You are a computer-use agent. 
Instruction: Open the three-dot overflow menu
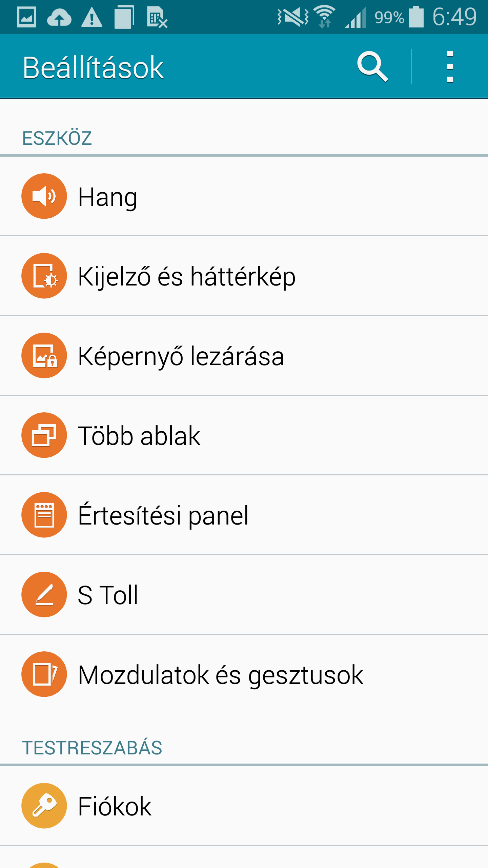pyautogui.click(x=450, y=66)
